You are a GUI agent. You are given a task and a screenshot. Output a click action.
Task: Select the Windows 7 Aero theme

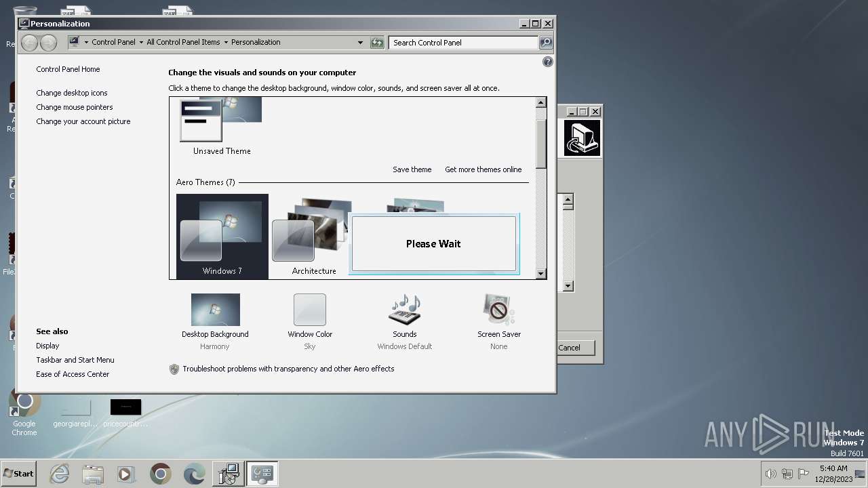pos(222,236)
